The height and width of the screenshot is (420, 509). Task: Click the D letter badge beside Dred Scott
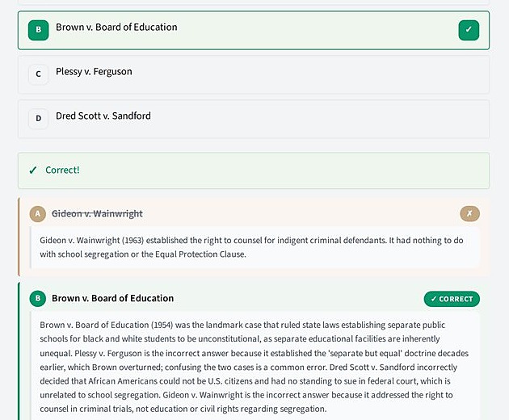pyautogui.click(x=38, y=119)
